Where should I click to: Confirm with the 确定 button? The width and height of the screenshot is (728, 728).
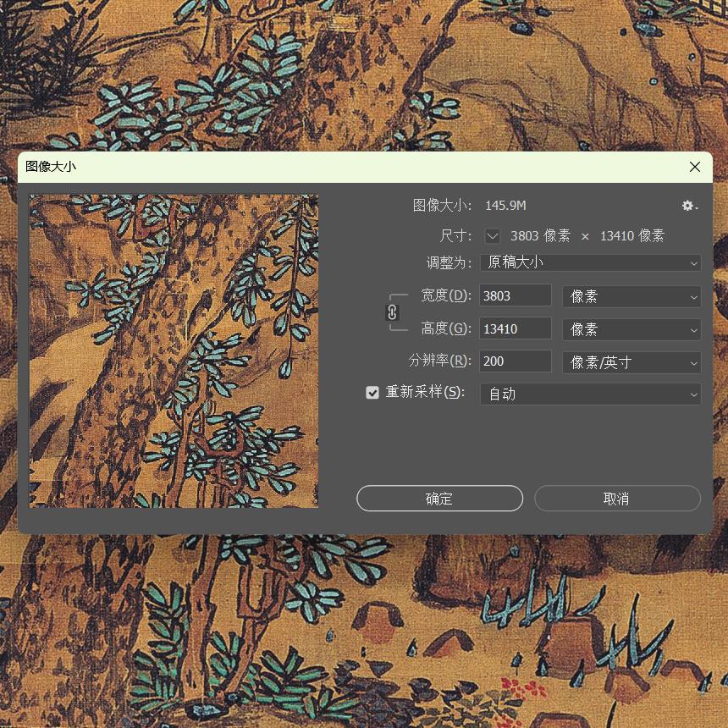pyautogui.click(x=439, y=499)
